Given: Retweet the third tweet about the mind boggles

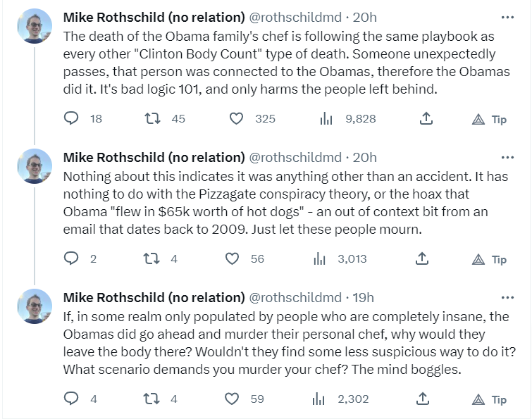Looking at the screenshot, I should pos(150,399).
